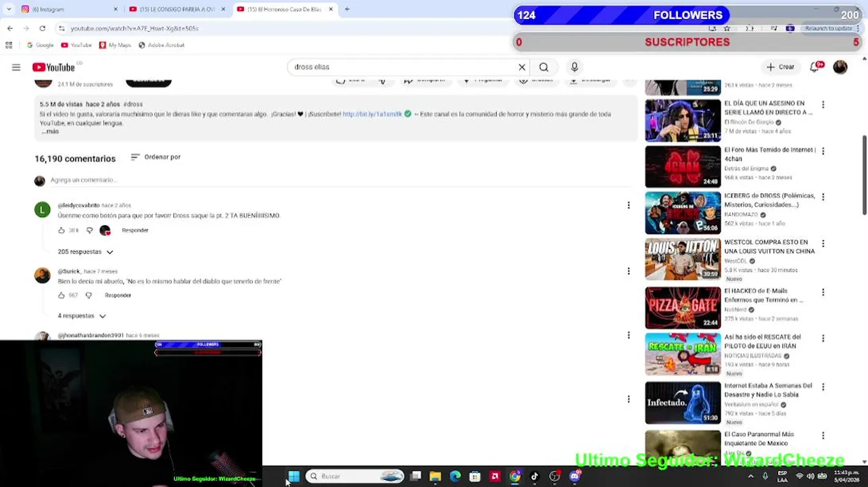Open menu for 'Internet Estaba A Semanas' video
This screenshot has width=868, height=487.
click(x=823, y=387)
